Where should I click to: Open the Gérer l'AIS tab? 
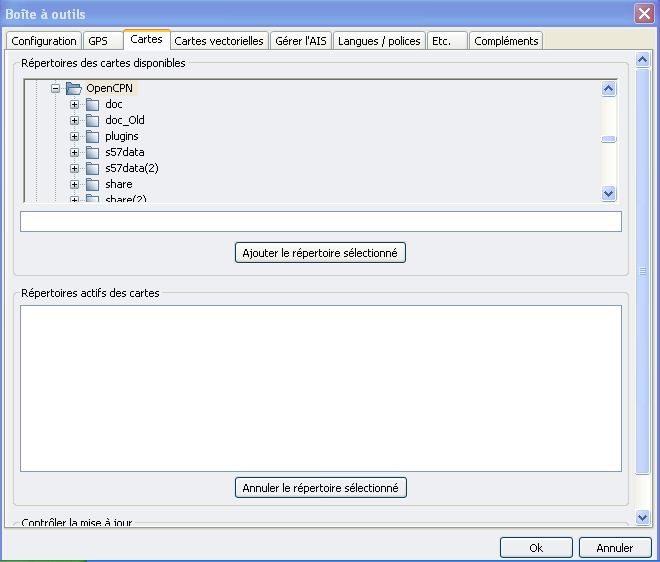coord(301,41)
